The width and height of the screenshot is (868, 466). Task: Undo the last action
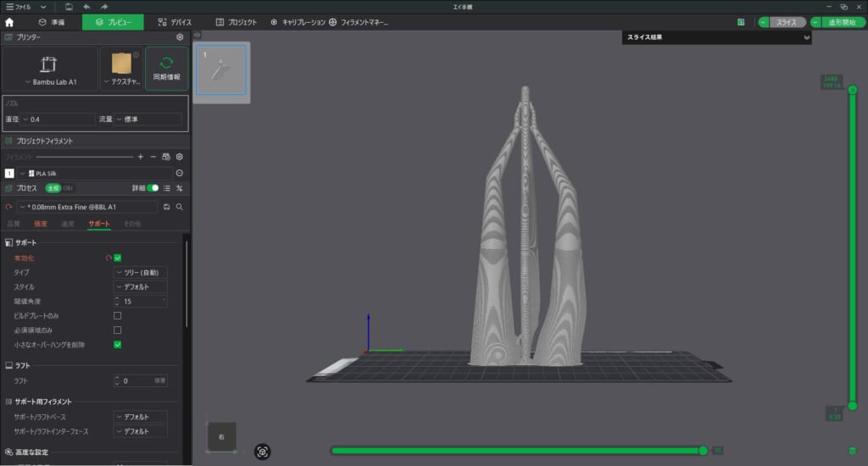(x=86, y=7)
